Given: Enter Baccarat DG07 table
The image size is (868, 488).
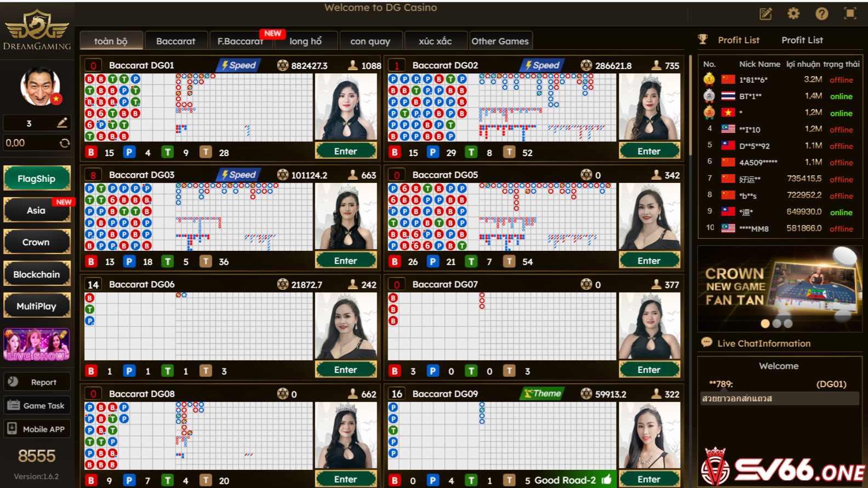Looking at the screenshot, I should pos(649,370).
